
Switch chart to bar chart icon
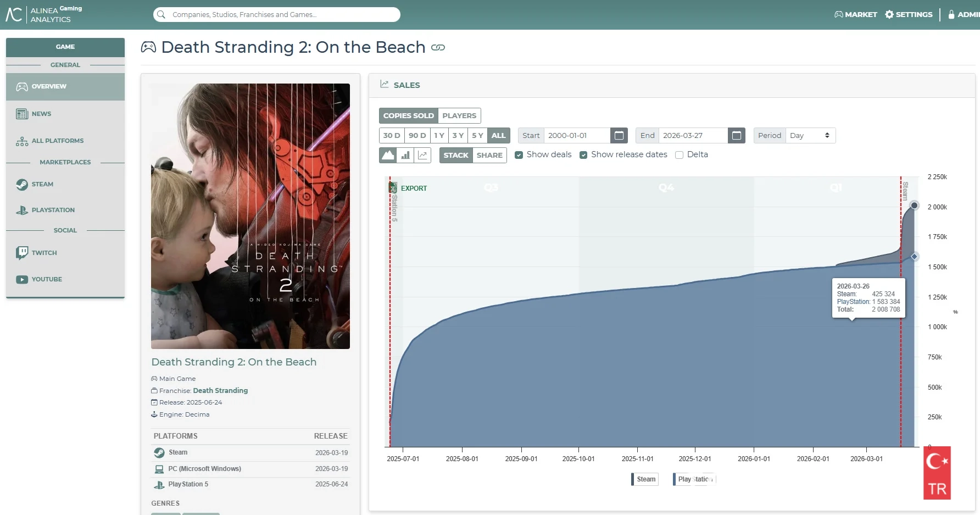point(405,155)
